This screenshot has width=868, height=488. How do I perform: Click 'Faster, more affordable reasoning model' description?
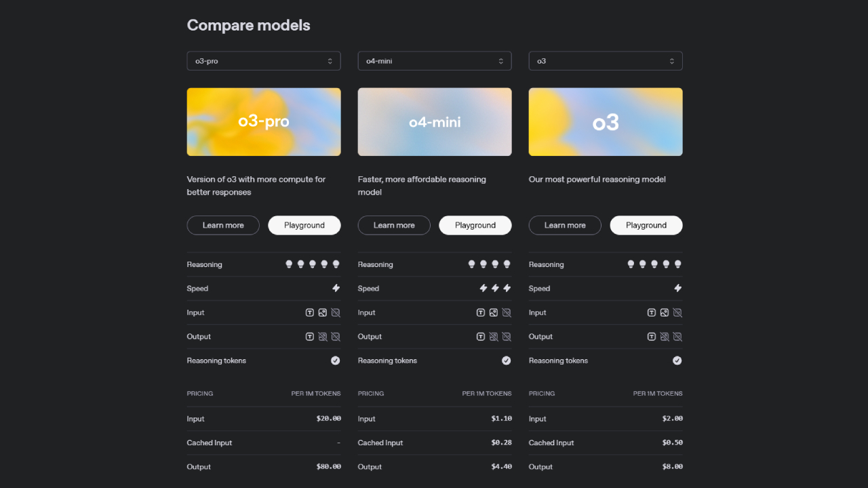422,186
